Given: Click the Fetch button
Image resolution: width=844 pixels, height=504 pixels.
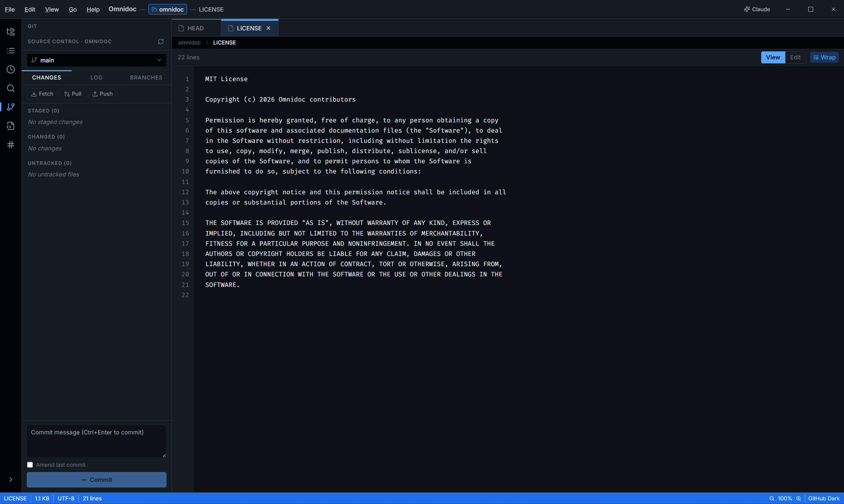Looking at the screenshot, I should coord(42,94).
